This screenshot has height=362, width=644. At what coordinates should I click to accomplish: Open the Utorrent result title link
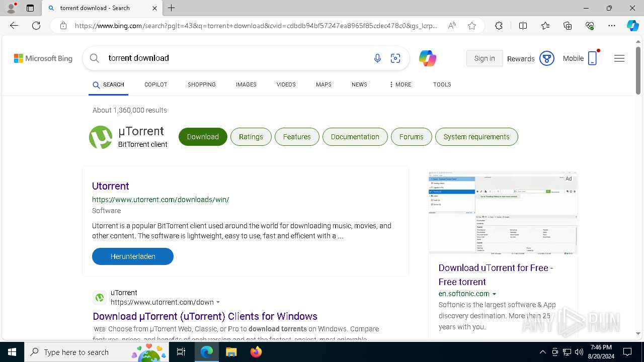point(111,186)
